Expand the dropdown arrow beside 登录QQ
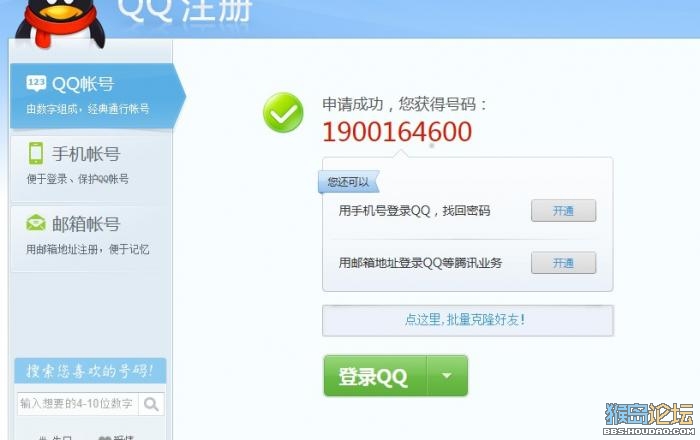The width and height of the screenshot is (700, 440). (x=447, y=376)
